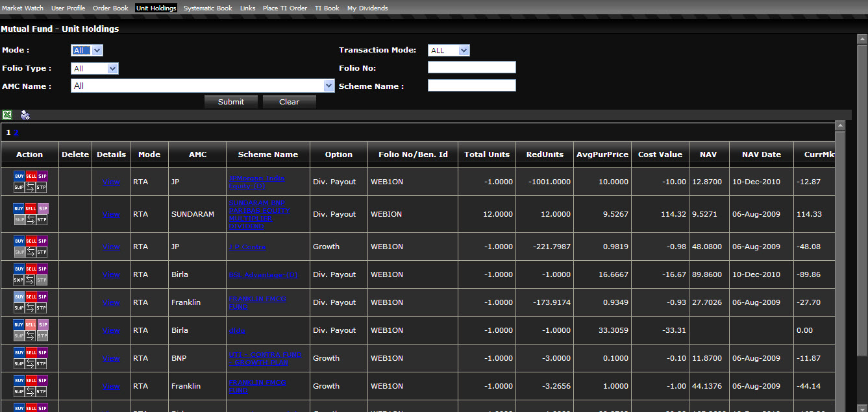Switch to the Order Book tab
Screen dimensions: 868x412
click(110, 8)
